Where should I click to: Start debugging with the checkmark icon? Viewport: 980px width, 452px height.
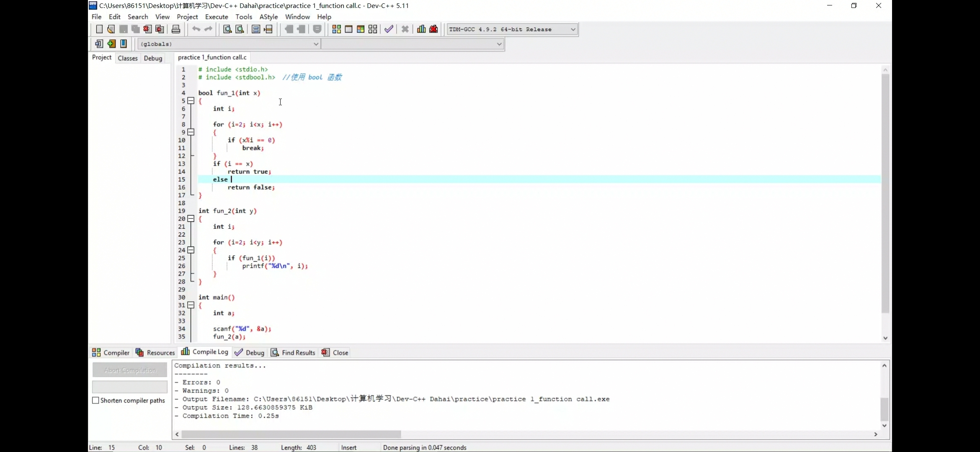click(389, 29)
